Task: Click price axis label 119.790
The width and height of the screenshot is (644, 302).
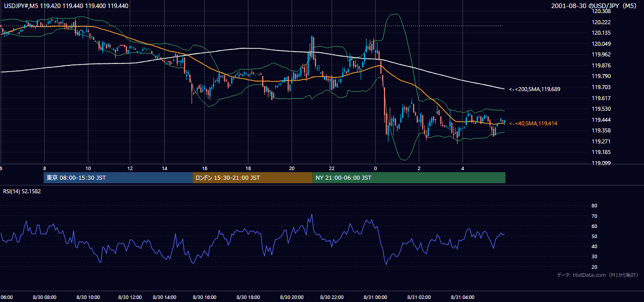Action: 601,77
